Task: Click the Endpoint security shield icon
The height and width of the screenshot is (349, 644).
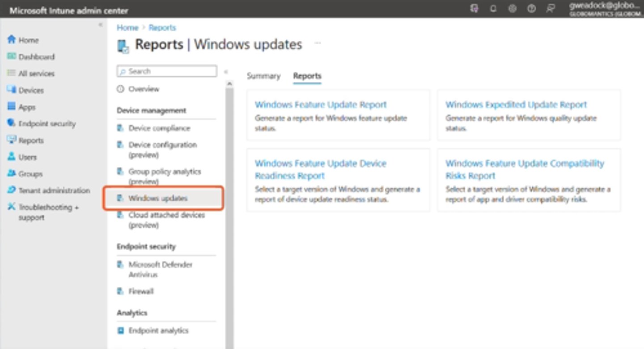Action: coord(12,123)
